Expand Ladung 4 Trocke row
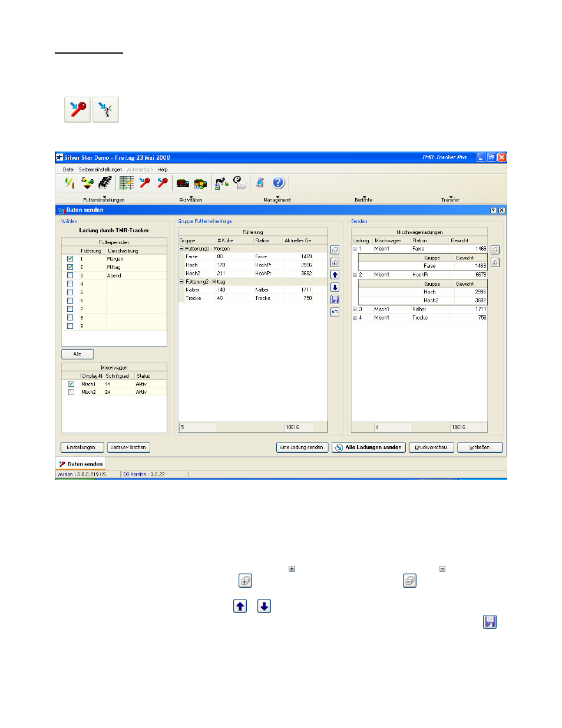Screen dimensions: 562x728 [355, 318]
